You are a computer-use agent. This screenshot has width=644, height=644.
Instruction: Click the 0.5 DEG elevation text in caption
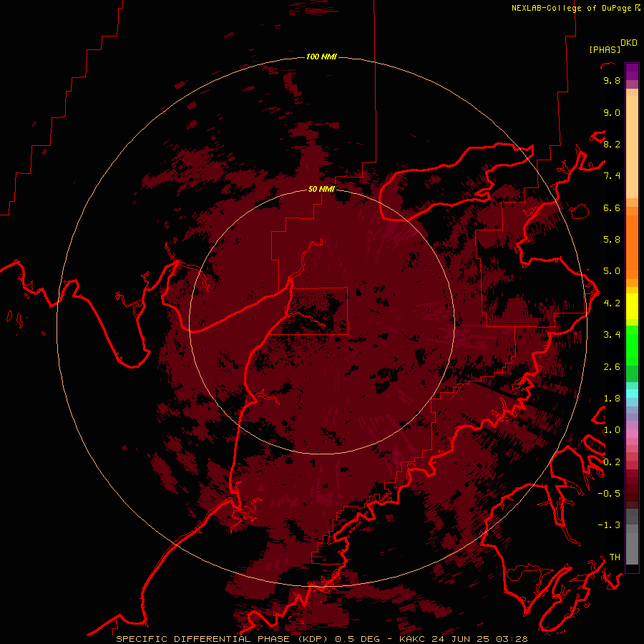click(357, 639)
